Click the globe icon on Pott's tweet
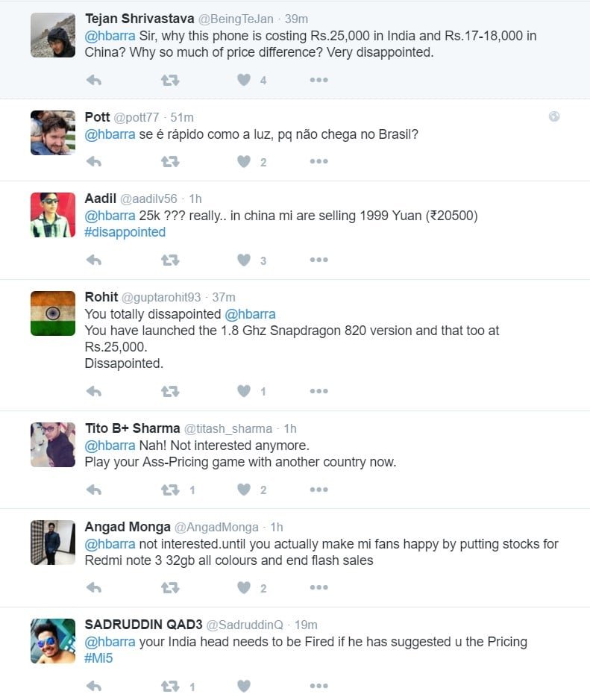 (554, 116)
